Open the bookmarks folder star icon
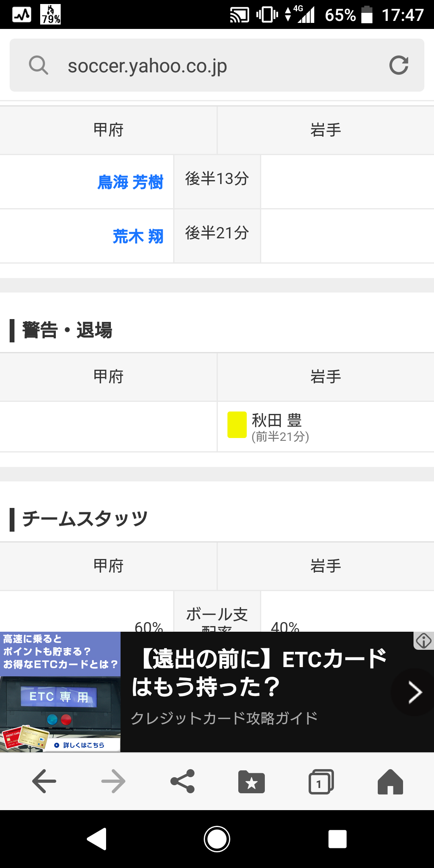The height and width of the screenshot is (868, 434). (252, 782)
